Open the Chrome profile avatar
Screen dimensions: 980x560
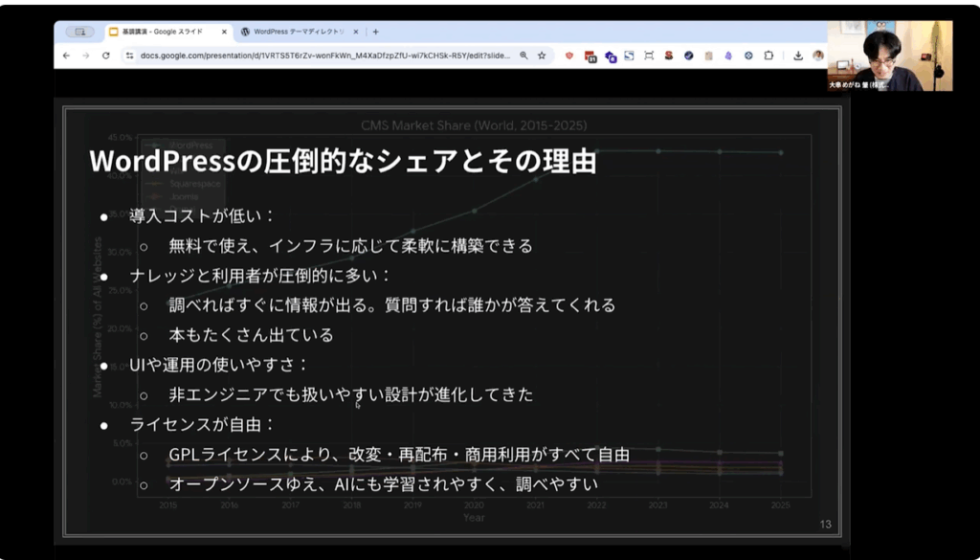coord(817,56)
